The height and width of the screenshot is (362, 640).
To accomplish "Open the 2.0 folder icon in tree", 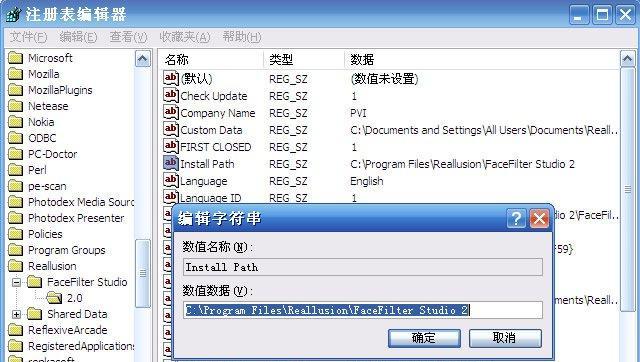I will coord(54,298).
